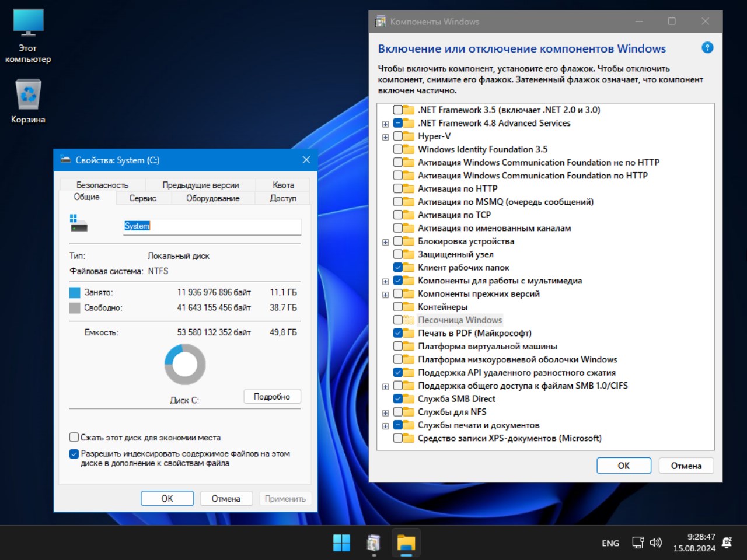Click Отмена in Windows Features dialog
Screen dimensions: 747x560
[x=686, y=466]
